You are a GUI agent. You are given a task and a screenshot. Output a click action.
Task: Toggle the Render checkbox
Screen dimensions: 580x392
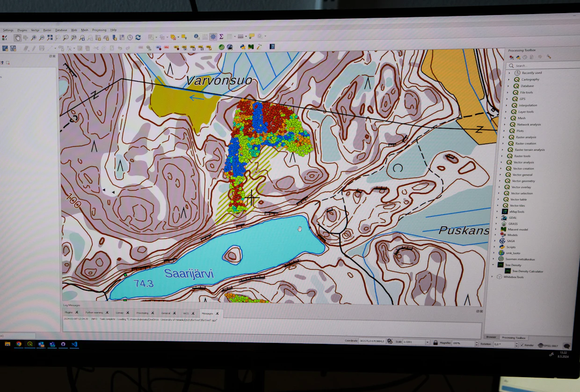pos(522,345)
